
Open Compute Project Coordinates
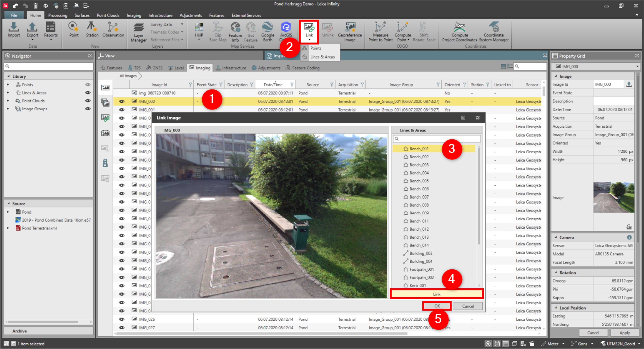460,32
